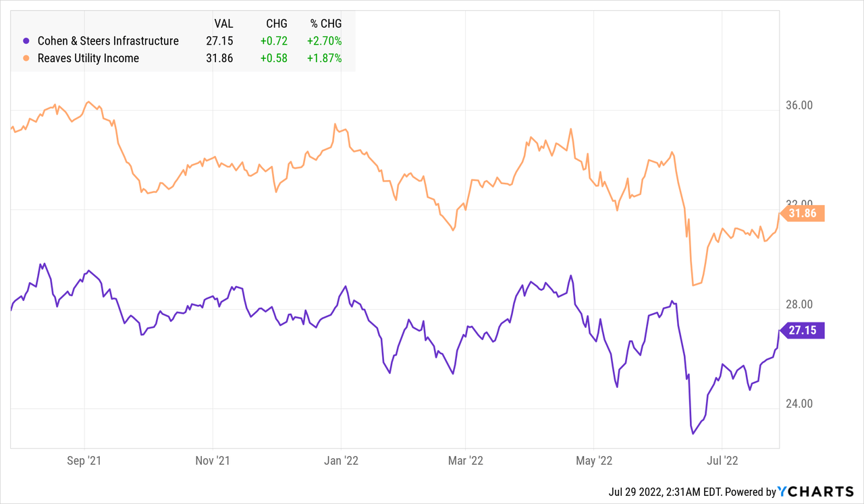This screenshot has height=504, width=864.
Task: Click the VAL column header
Action: pos(223,23)
